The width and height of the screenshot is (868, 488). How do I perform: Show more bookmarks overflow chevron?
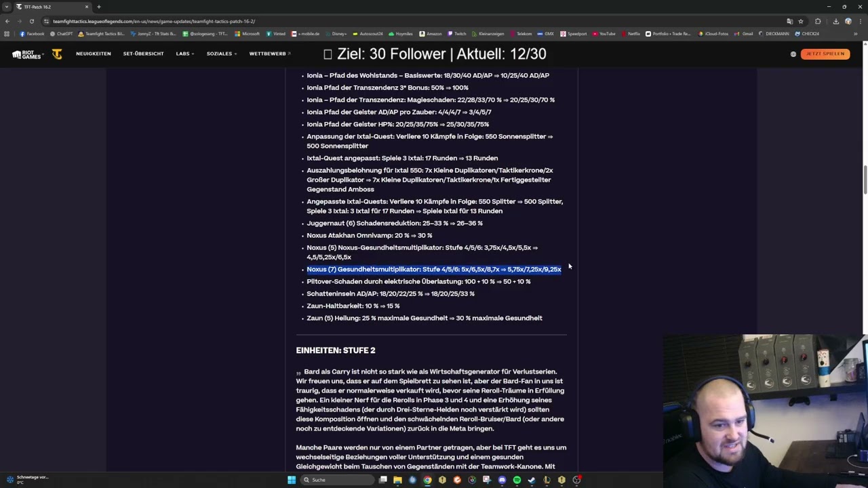point(856,34)
